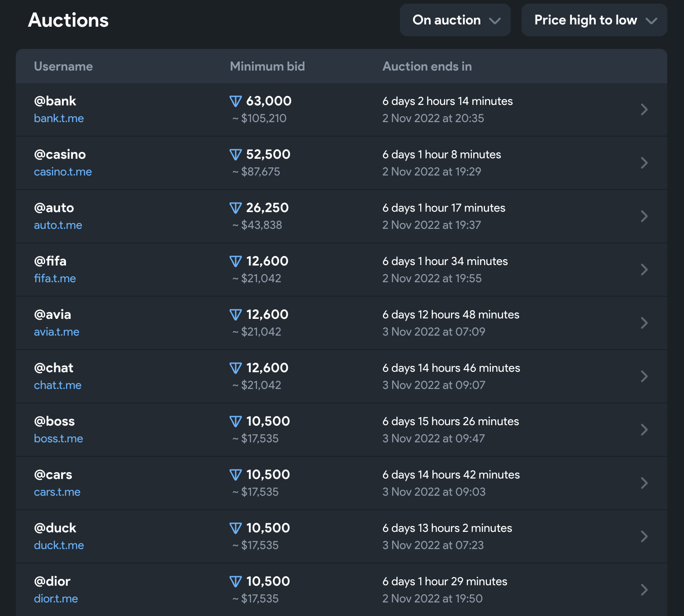Click '6 days 1 hour 34 minutes' countdown

pyautogui.click(x=445, y=261)
